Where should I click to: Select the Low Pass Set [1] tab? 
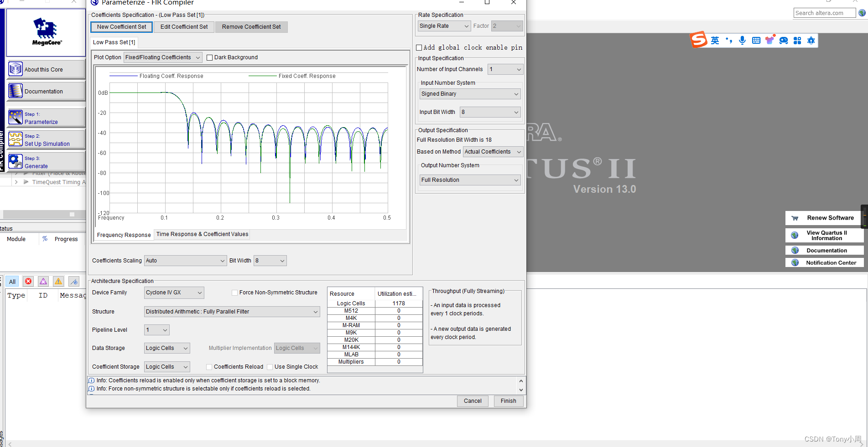(114, 42)
